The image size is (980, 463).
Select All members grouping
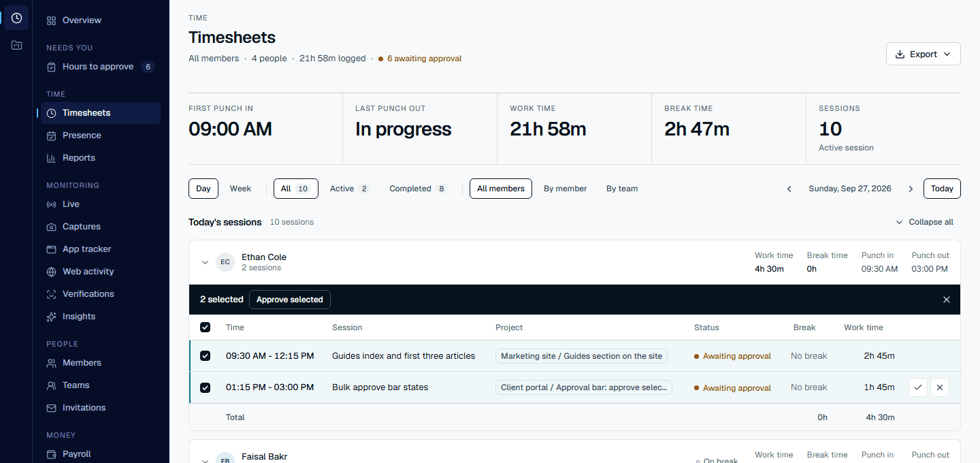point(501,189)
